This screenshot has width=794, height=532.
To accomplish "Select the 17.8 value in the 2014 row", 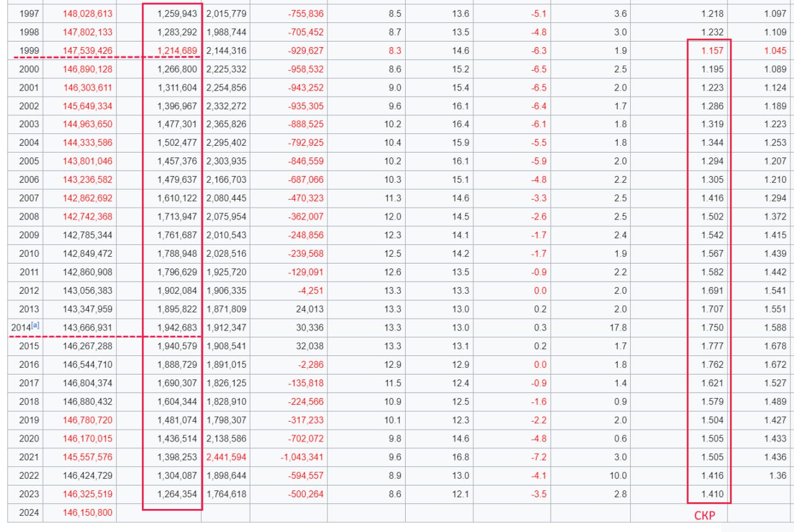I will [x=618, y=327].
